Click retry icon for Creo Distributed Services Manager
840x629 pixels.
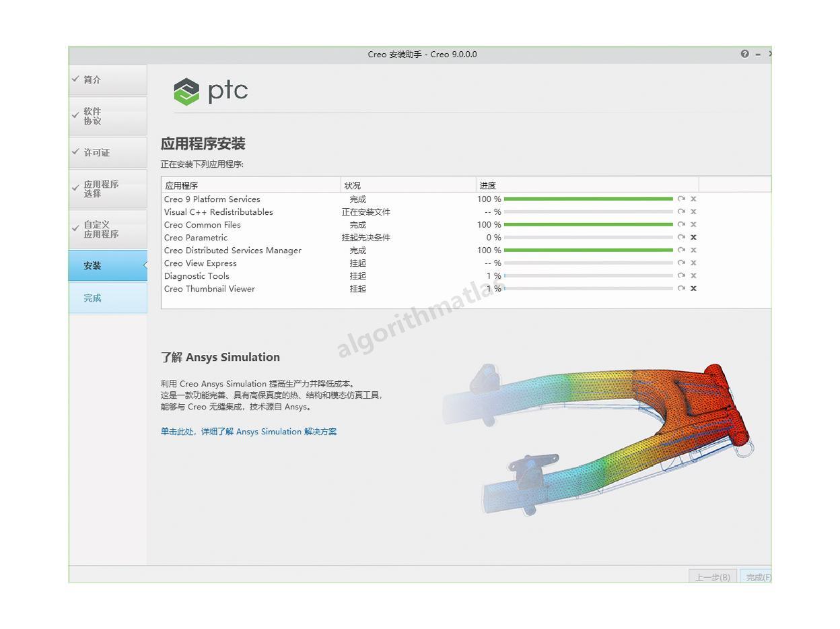point(681,250)
